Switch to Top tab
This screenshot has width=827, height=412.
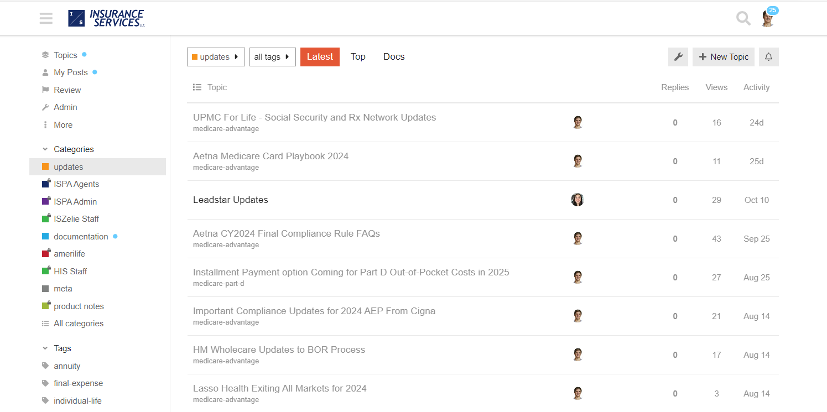pos(358,57)
